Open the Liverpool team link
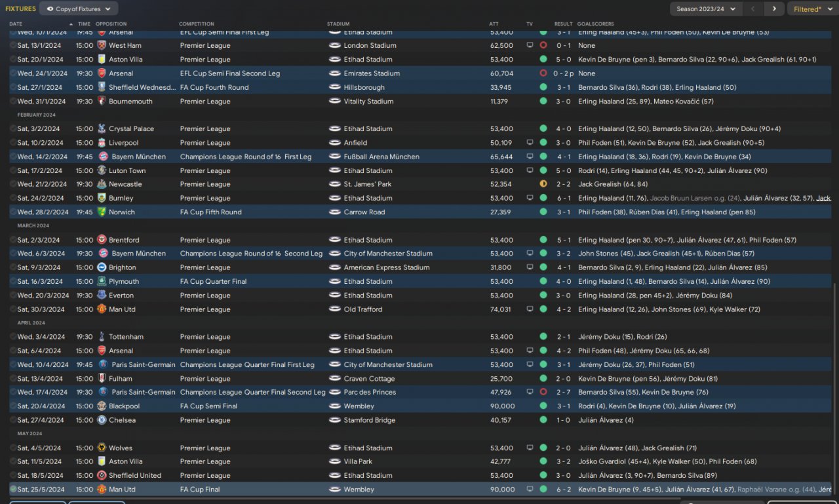The image size is (839, 504). [124, 143]
